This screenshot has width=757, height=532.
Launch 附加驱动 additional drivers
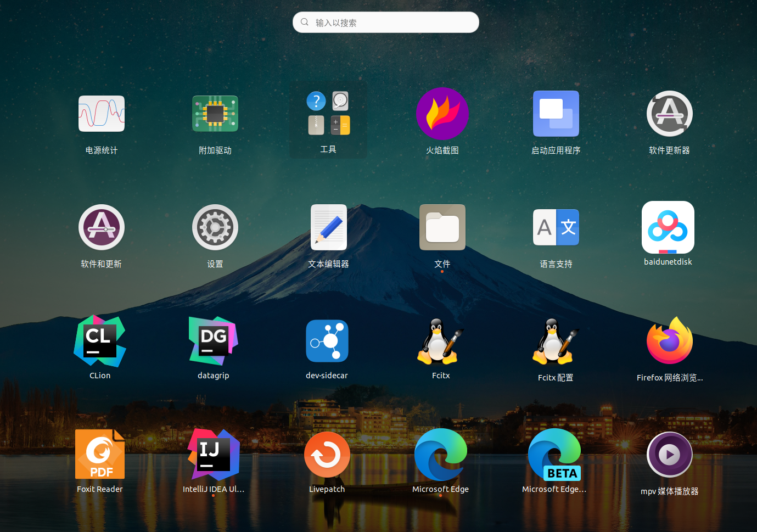coord(215,114)
